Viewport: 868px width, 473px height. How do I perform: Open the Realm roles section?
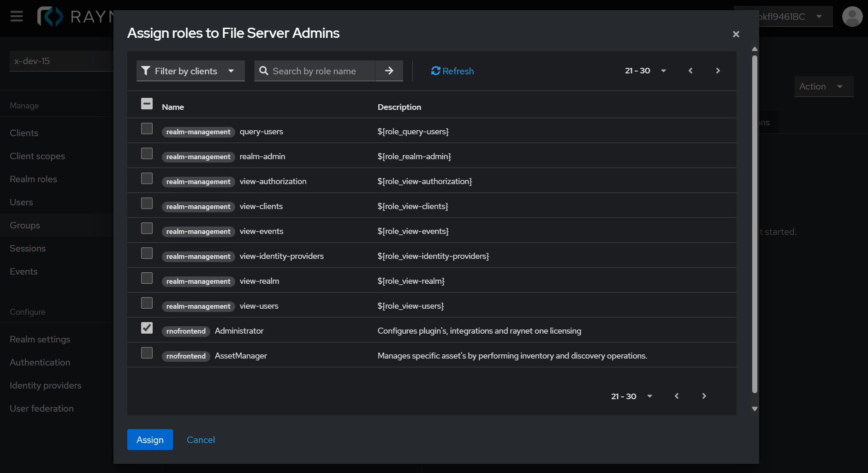[33, 179]
